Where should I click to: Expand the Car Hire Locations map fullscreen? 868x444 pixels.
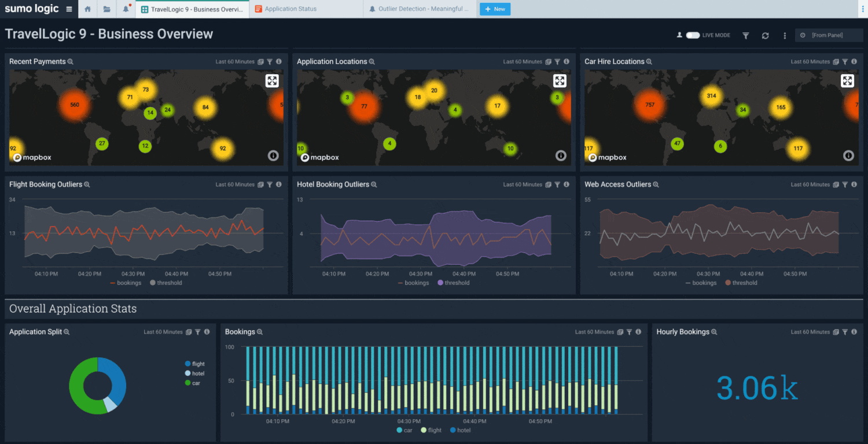tap(847, 81)
